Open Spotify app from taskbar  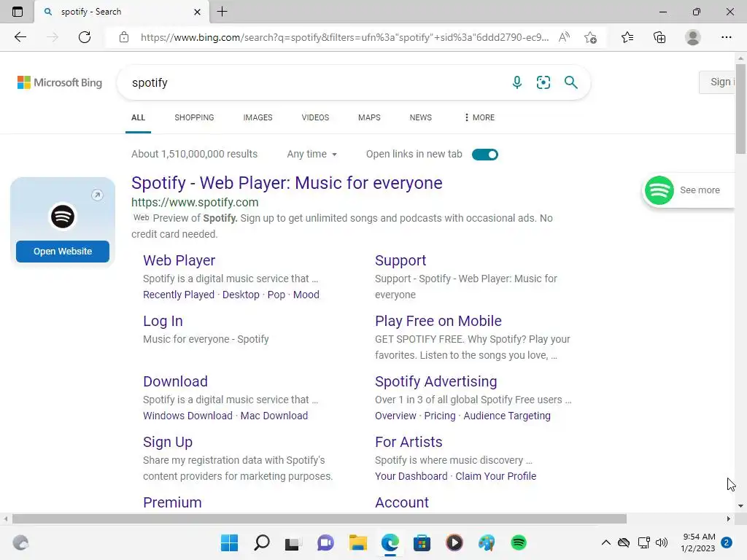[x=519, y=542]
